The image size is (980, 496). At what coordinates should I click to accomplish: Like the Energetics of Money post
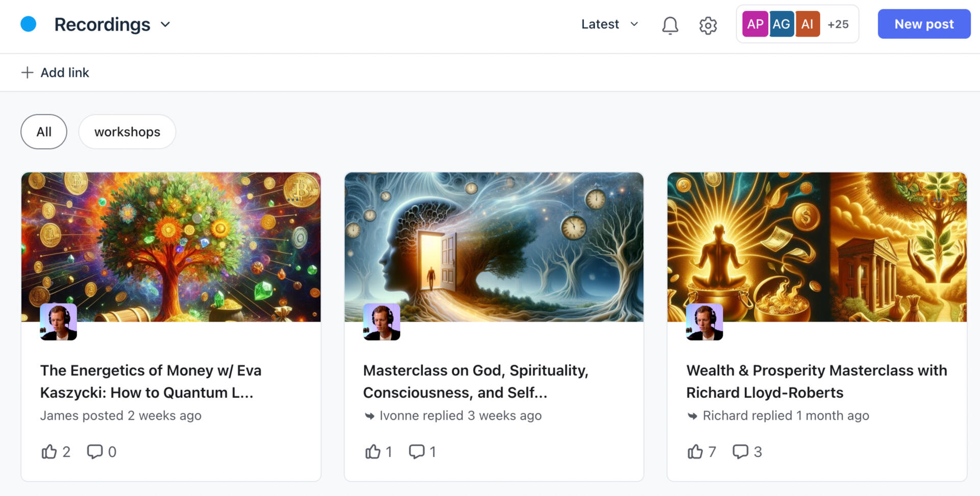click(x=50, y=452)
